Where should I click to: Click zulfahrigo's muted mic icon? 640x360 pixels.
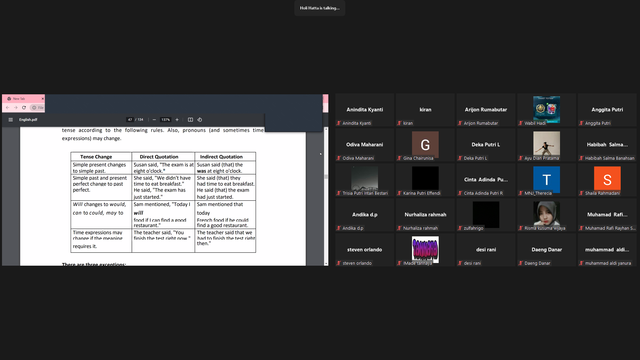460,228
